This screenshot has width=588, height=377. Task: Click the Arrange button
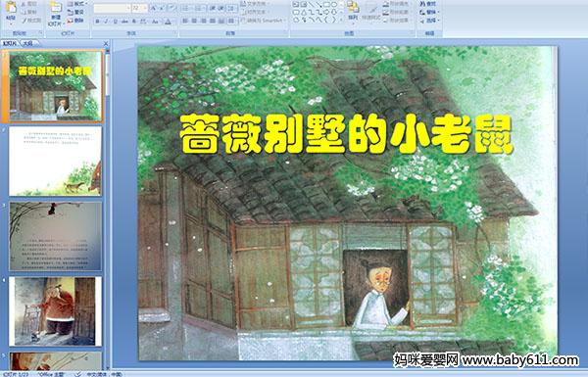tap(353, 13)
